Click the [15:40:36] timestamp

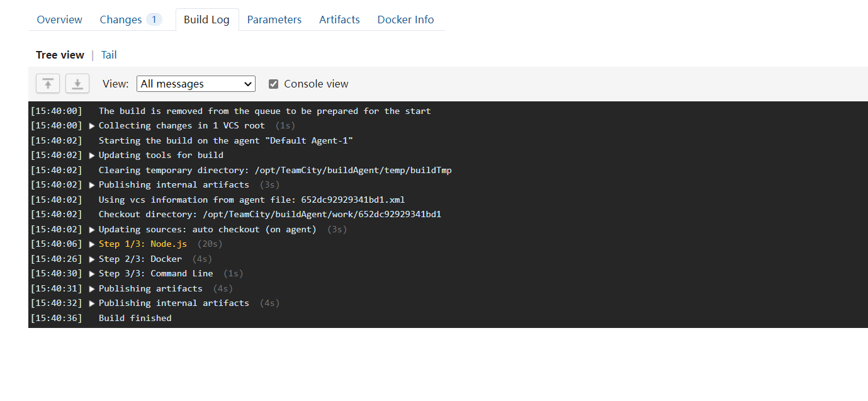pyautogui.click(x=57, y=319)
